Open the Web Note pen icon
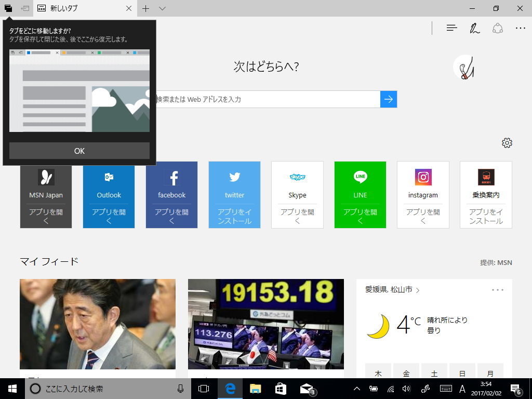The height and width of the screenshot is (399, 532). click(474, 28)
